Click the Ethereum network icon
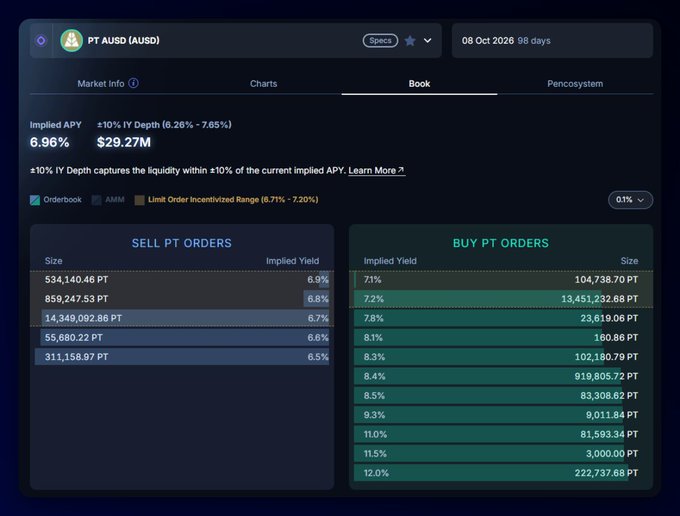The image size is (680, 516). (x=41, y=40)
